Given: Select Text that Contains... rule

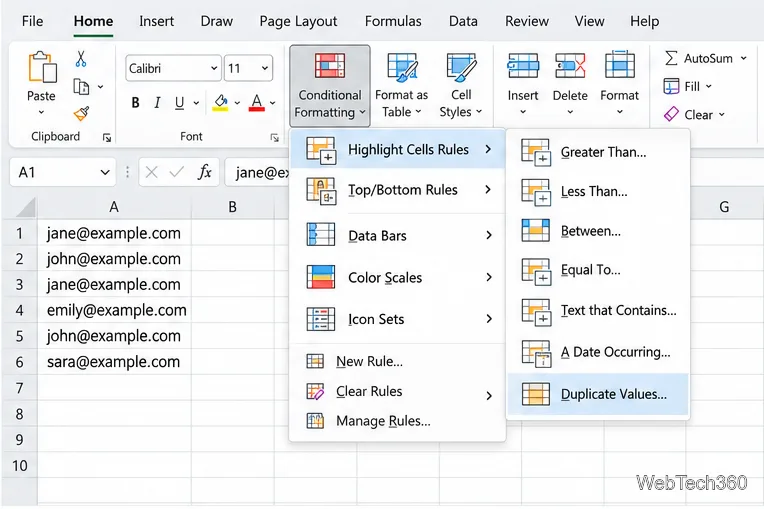Looking at the screenshot, I should [598, 310].
